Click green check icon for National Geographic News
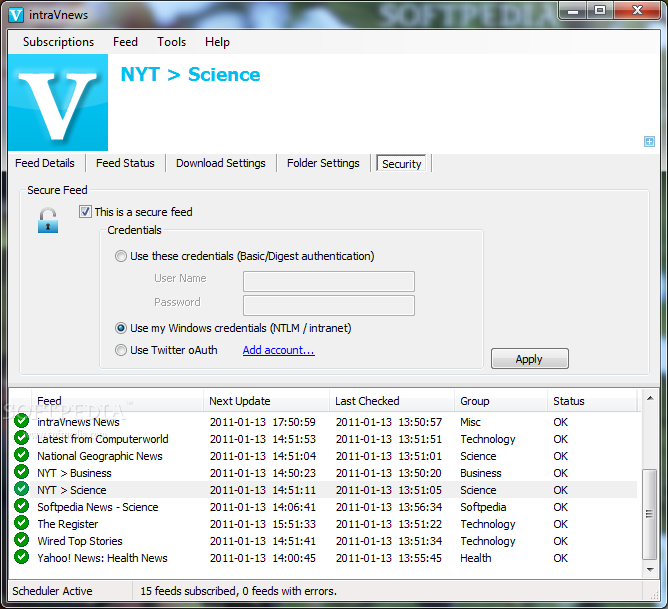Image resolution: width=668 pixels, height=609 pixels. [21, 455]
